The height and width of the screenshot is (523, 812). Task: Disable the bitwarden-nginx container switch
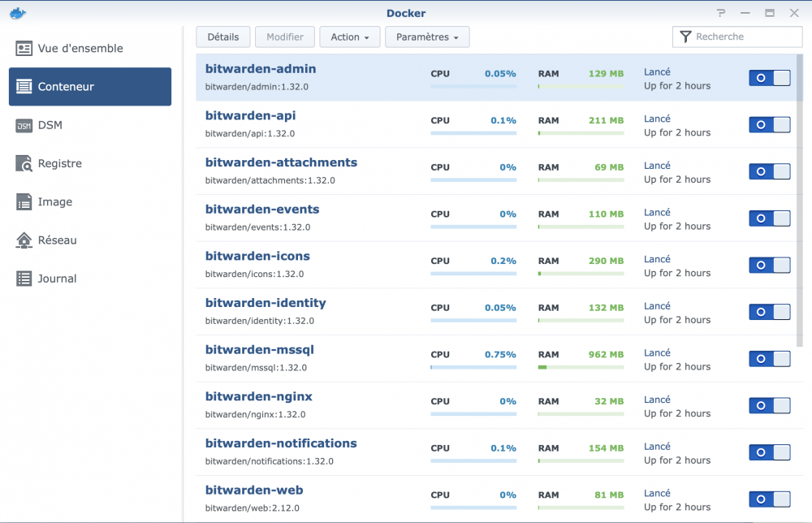[769, 405]
